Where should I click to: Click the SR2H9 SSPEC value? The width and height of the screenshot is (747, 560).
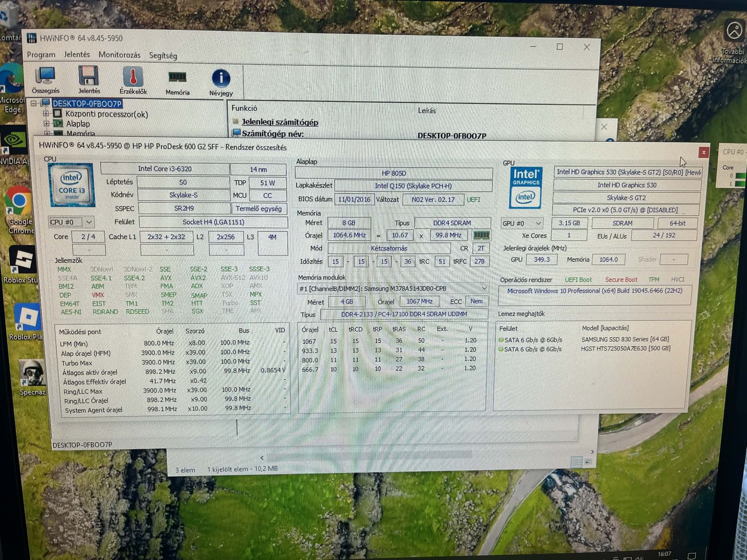tap(184, 209)
